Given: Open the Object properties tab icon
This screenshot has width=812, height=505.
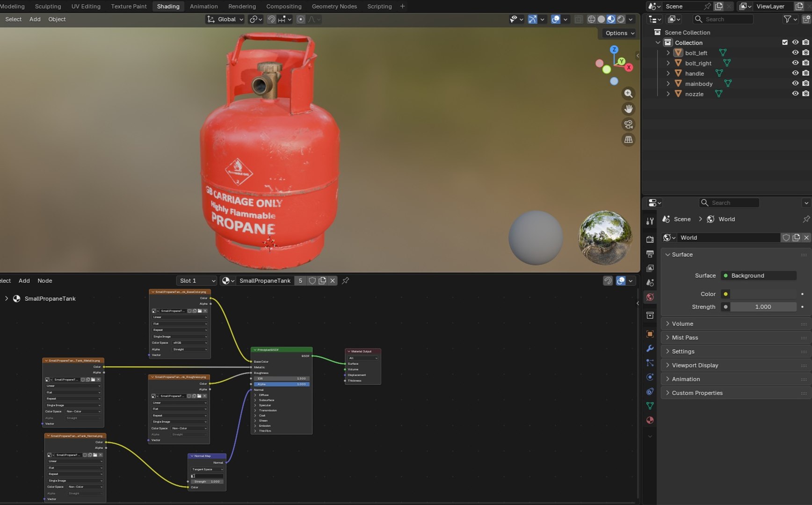Looking at the screenshot, I should click(x=650, y=334).
